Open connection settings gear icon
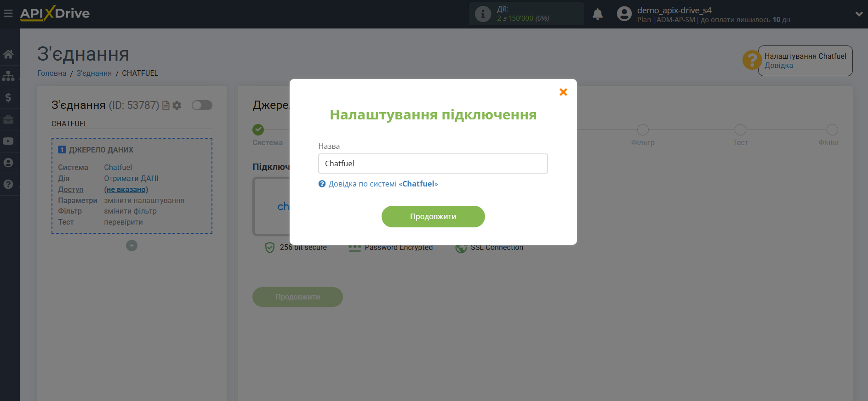 pos(177,105)
